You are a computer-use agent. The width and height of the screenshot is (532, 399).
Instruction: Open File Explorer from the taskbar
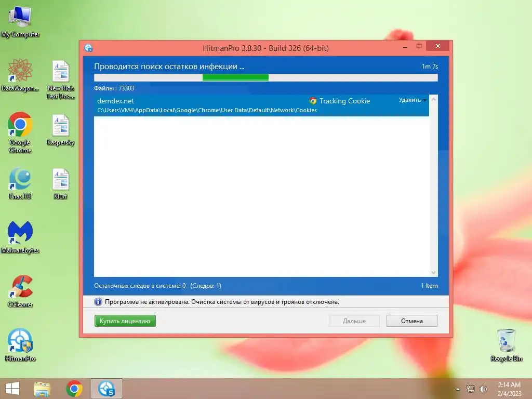(x=42, y=389)
